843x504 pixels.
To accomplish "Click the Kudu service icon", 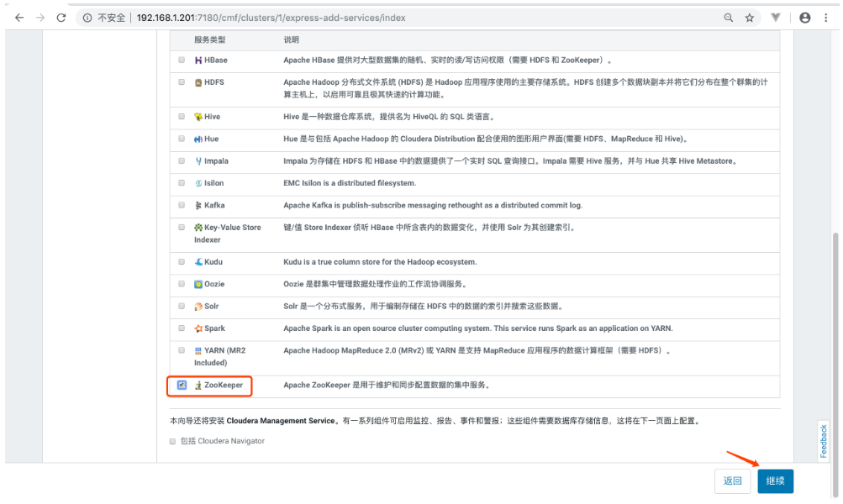I will point(198,262).
